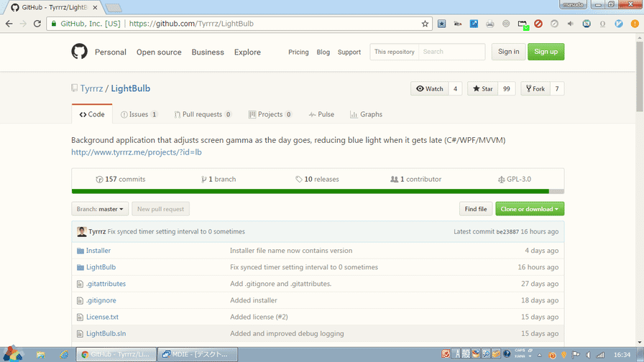Click the speaker extension icon in toolbar
Image resolution: width=644 pixels, height=362 pixels.
(x=571, y=24)
